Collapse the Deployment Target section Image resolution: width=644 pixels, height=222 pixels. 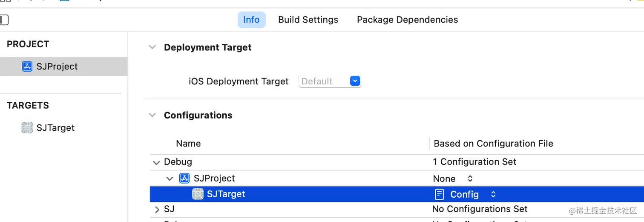click(152, 47)
